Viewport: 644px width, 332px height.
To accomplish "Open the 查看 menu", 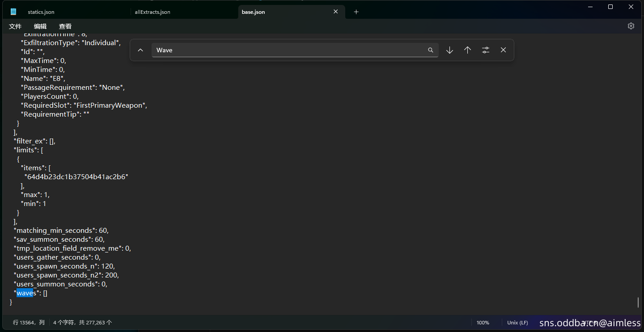I will 65,26.
